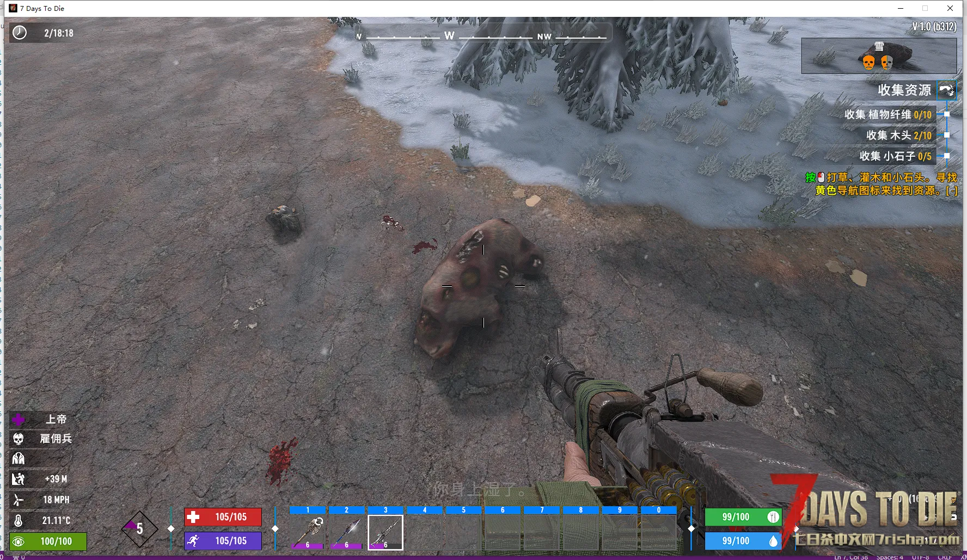Select empty hotbar slot 8
The image size is (967, 560).
click(x=581, y=532)
